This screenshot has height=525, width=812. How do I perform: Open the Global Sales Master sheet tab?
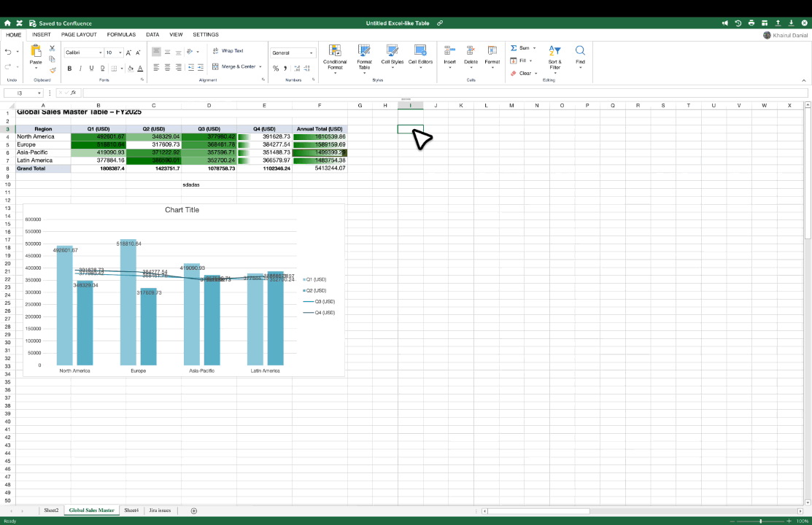pyautogui.click(x=90, y=510)
